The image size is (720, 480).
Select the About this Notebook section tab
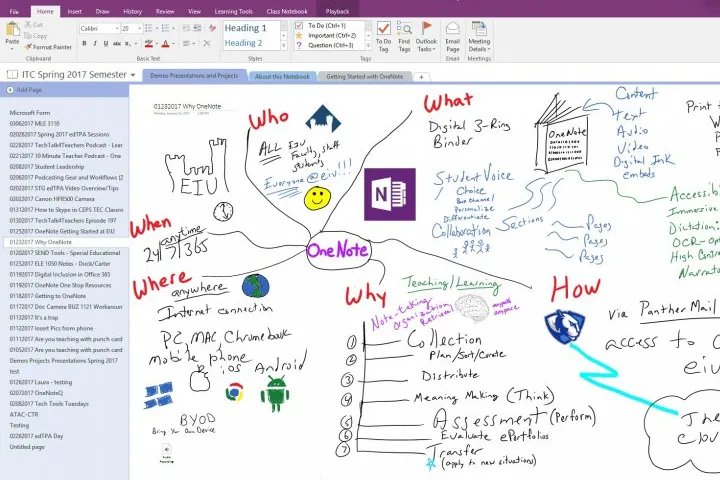click(282, 77)
